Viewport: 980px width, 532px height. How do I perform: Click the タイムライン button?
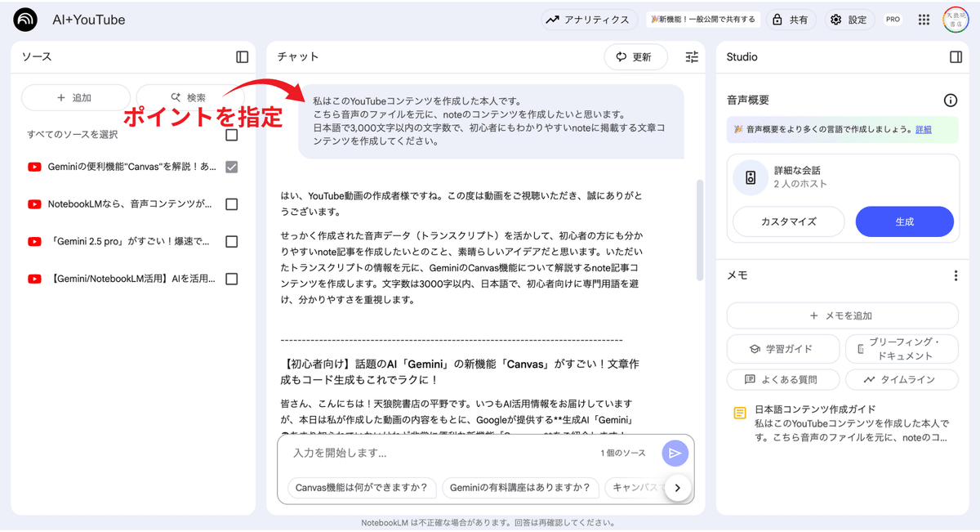point(902,380)
